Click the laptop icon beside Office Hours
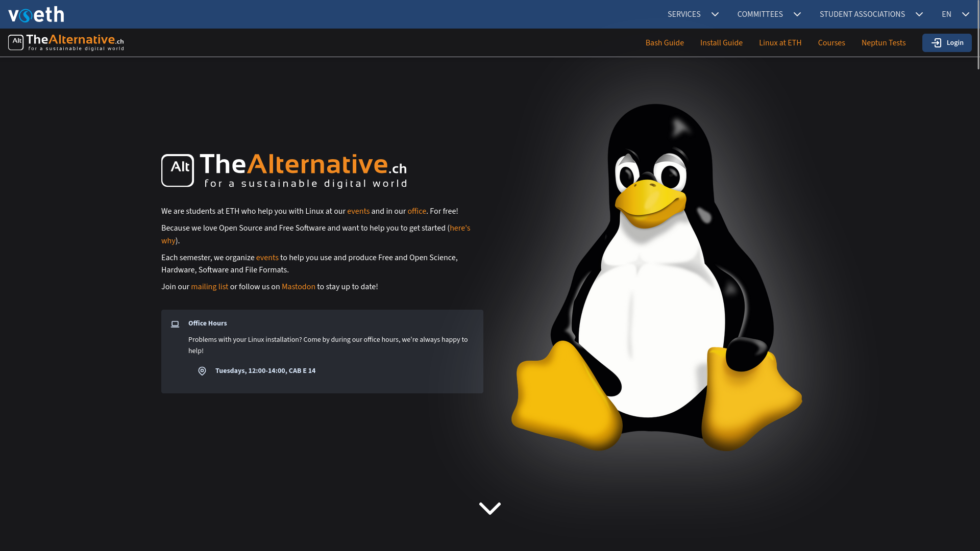This screenshot has width=980, height=551. point(175,324)
